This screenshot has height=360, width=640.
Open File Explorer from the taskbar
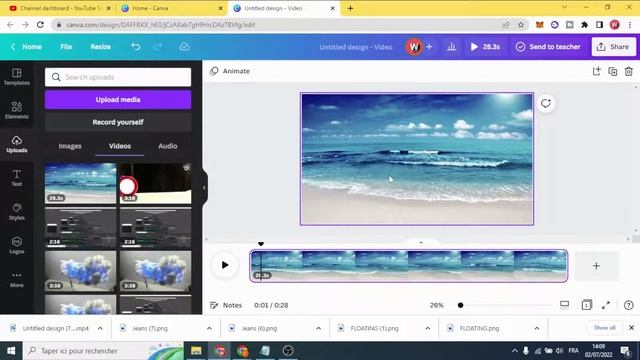[x=196, y=351]
